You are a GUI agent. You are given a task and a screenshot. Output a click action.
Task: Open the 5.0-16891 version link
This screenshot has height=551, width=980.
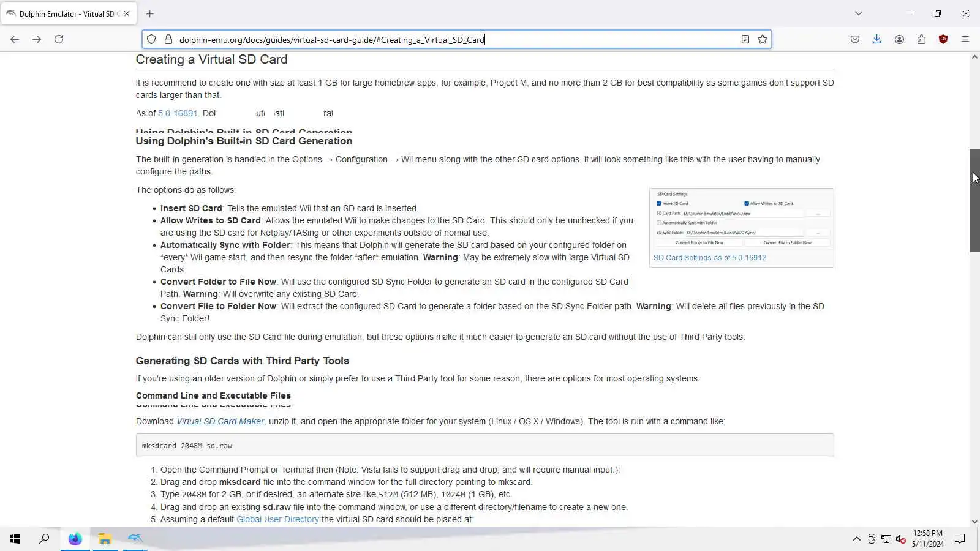click(178, 113)
